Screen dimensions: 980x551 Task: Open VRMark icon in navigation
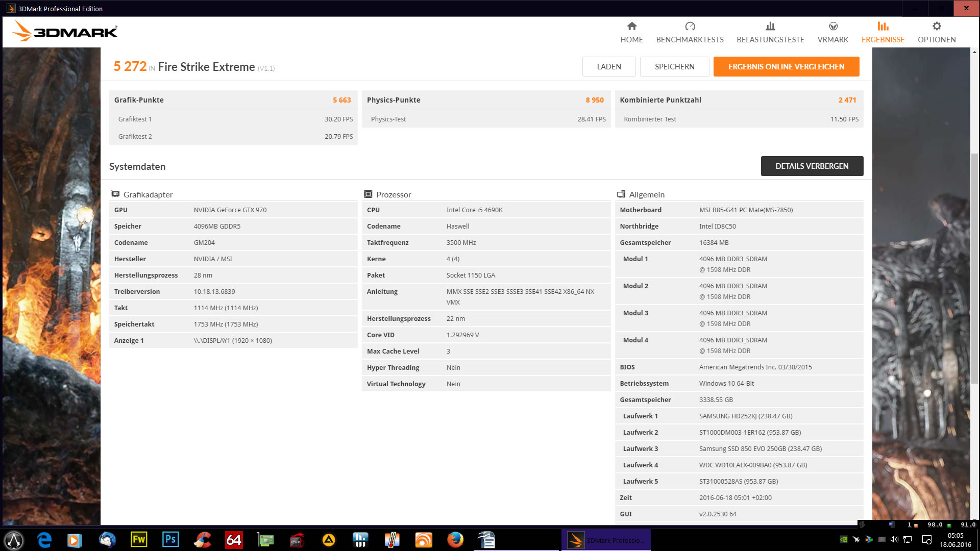click(832, 27)
